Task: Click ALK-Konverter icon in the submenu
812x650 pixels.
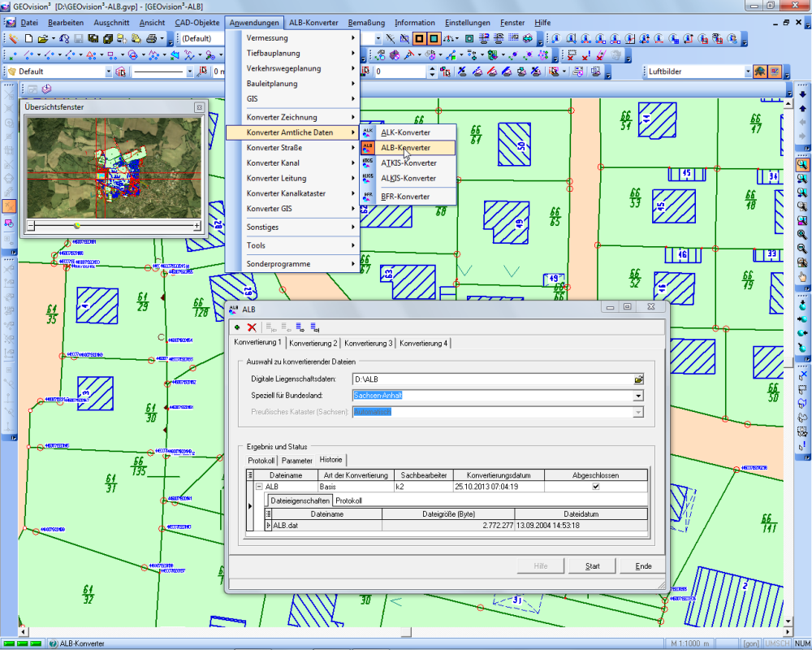Action: pos(368,132)
